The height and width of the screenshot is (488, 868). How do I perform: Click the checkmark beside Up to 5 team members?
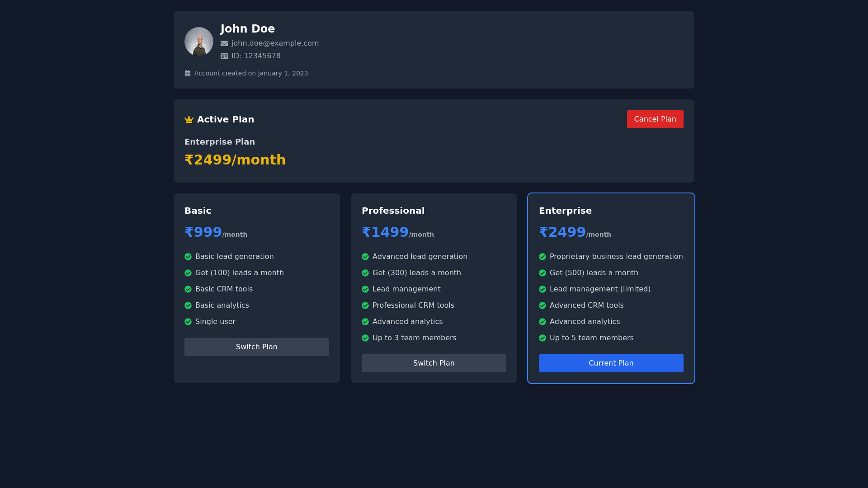pos(542,338)
